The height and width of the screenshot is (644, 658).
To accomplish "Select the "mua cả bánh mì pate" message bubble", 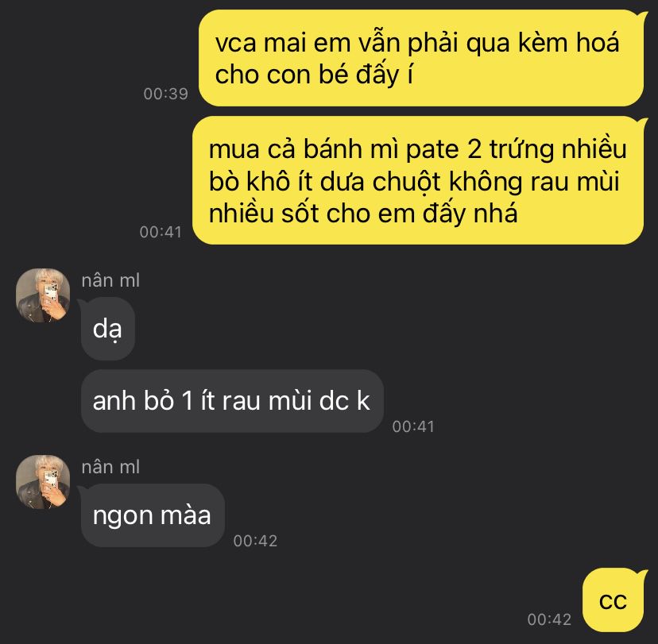I will click(x=418, y=180).
